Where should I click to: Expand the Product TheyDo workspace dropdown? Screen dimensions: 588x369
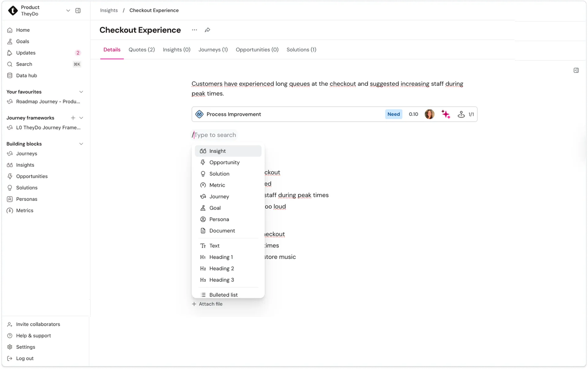pos(68,10)
